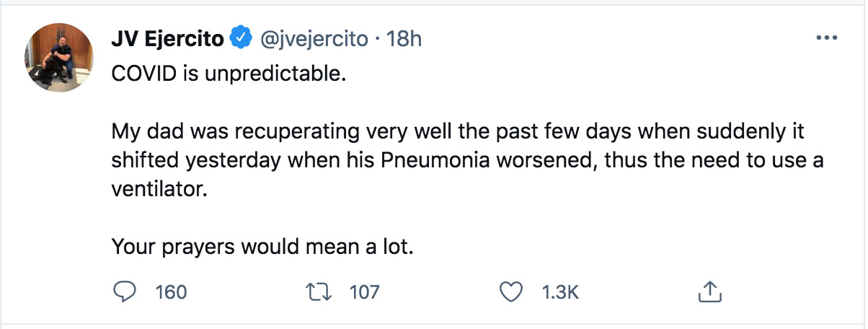
Task: Click the 107 retweets count
Action: pos(364,292)
